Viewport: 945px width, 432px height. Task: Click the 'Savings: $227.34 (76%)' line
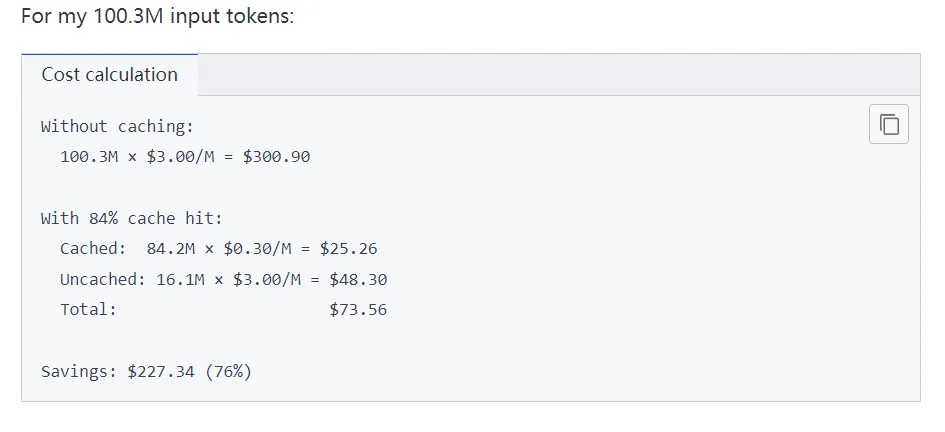pos(146,371)
